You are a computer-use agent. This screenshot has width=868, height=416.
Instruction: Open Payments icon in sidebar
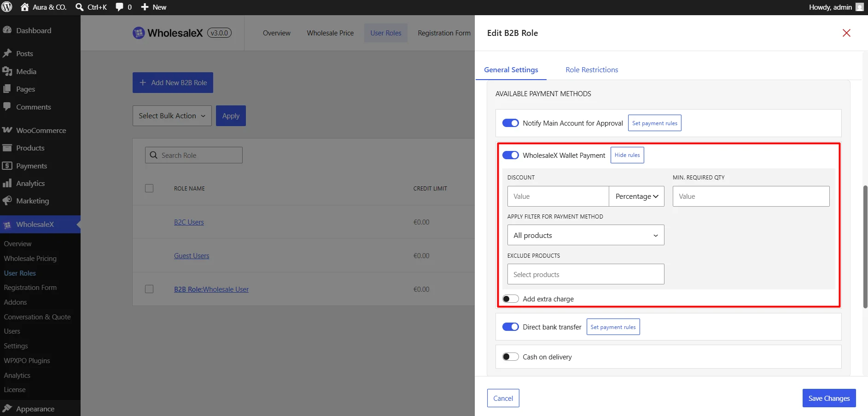coord(7,166)
